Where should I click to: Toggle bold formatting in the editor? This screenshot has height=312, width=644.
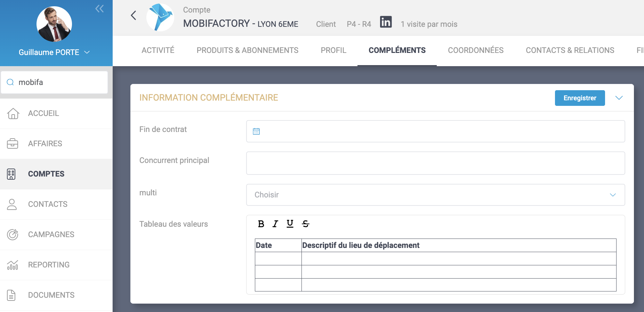[x=261, y=224]
